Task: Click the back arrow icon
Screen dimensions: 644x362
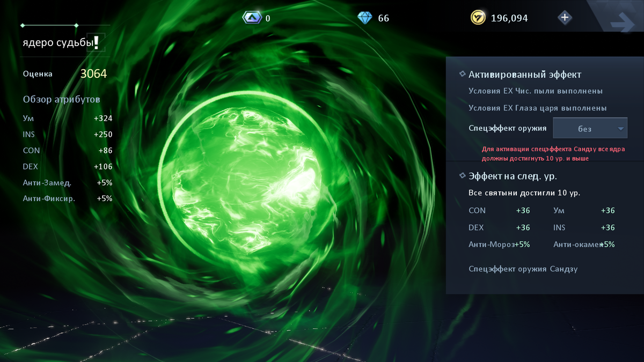Action: (x=621, y=24)
